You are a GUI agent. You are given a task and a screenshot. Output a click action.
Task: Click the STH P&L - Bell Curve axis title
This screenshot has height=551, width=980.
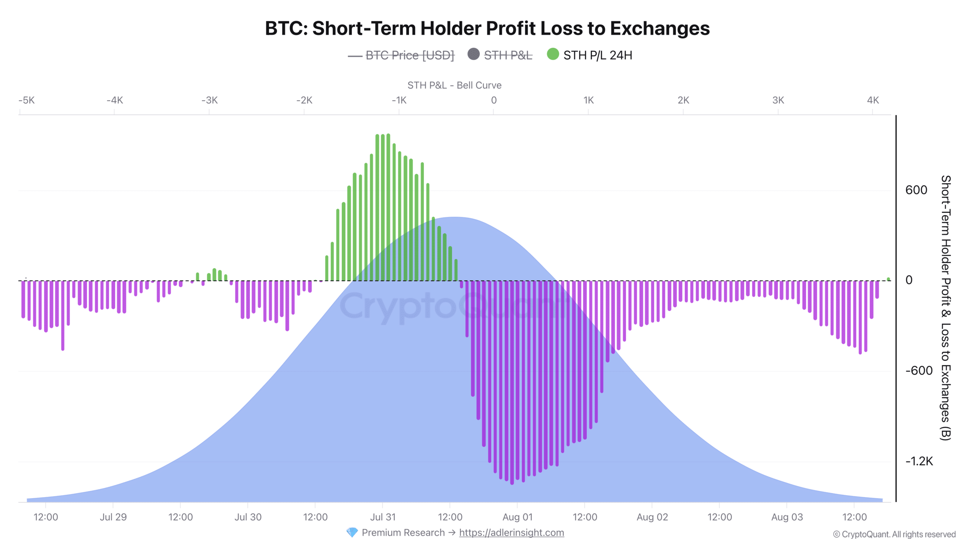[454, 85]
